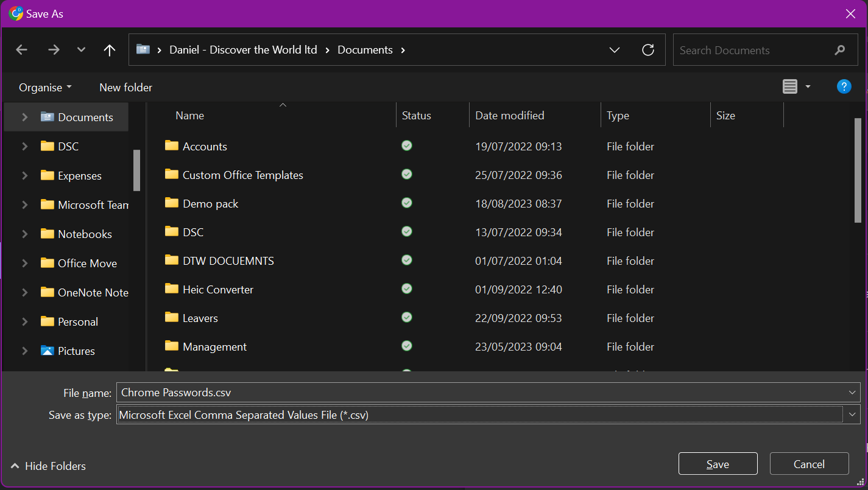This screenshot has width=868, height=490.
Task: Change the view layout icon
Action: point(790,87)
